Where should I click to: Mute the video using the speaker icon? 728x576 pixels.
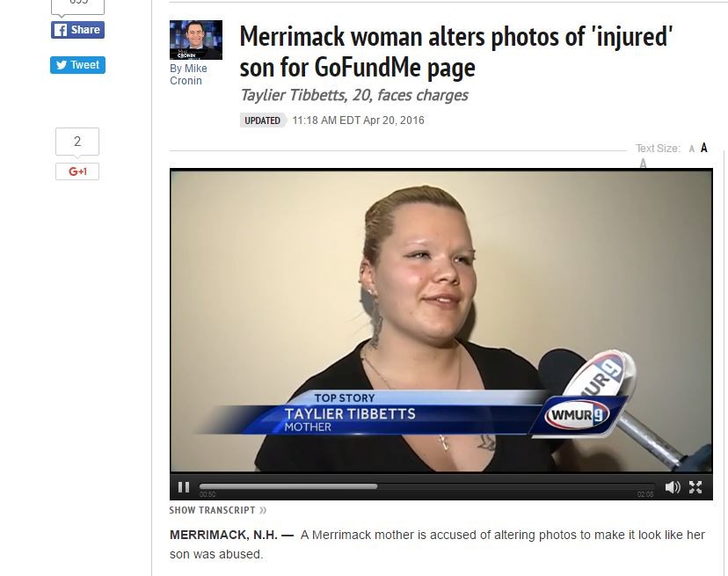(673, 487)
